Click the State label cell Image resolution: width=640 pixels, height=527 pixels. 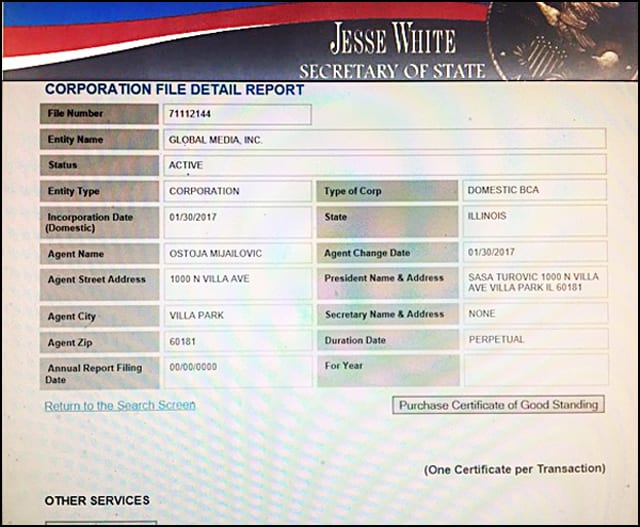pos(387,222)
